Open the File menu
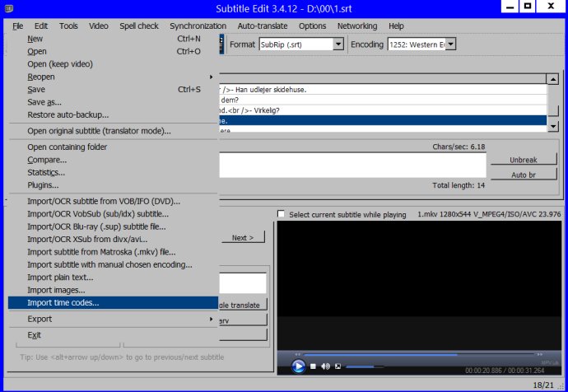The image size is (568, 392). 17,26
